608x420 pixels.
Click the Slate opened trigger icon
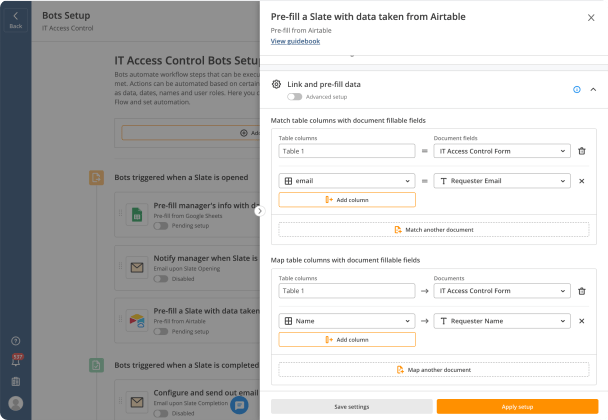pos(96,178)
